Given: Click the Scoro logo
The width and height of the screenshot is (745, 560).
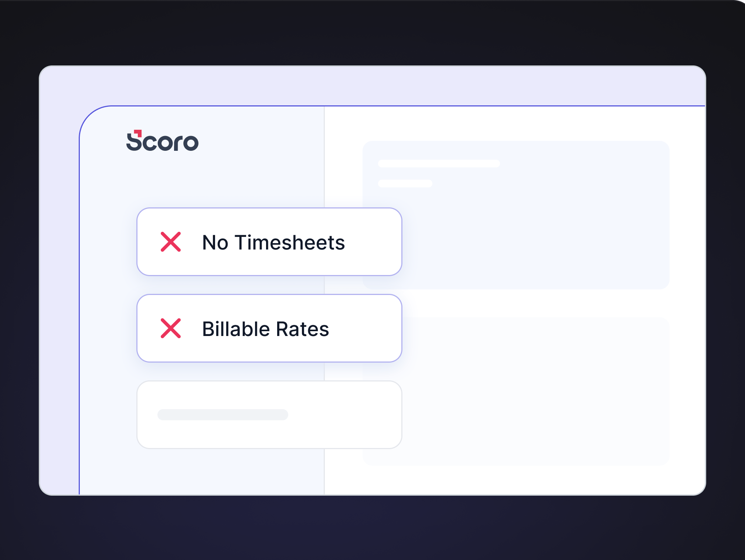Looking at the screenshot, I should click(x=162, y=141).
